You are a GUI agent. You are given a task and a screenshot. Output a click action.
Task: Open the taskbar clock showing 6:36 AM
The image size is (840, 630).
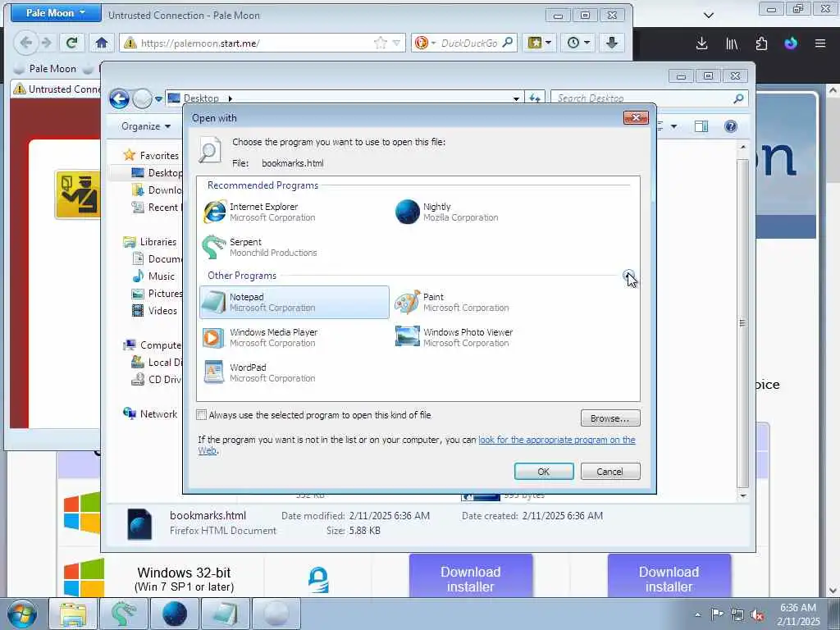pos(798,614)
